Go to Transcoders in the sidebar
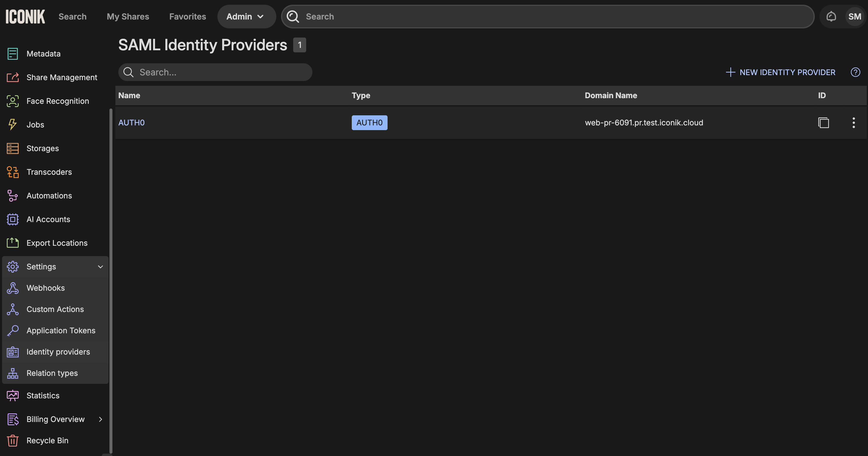This screenshot has width=868, height=456. pos(49,172)
